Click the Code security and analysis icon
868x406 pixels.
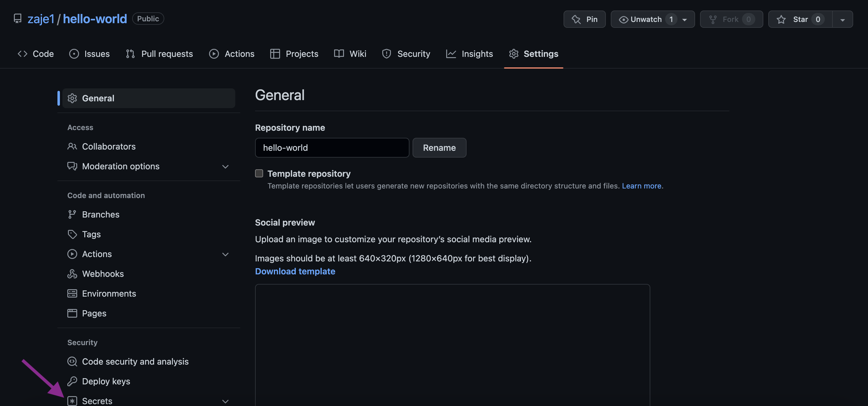[x=72, y=362]
